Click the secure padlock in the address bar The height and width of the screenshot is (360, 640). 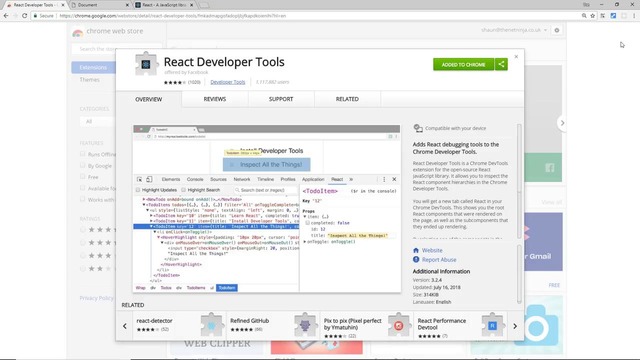point(36,16)
